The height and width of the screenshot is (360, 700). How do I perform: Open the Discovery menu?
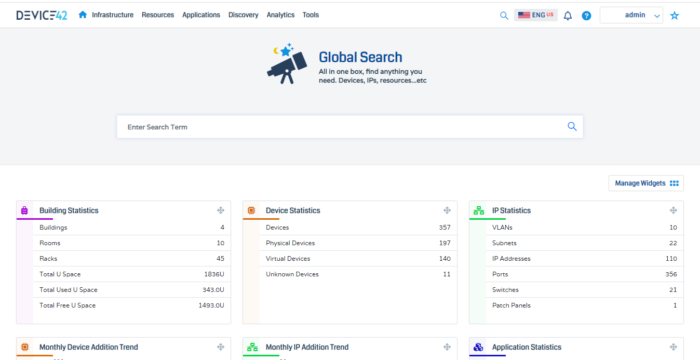click(243, 15)
